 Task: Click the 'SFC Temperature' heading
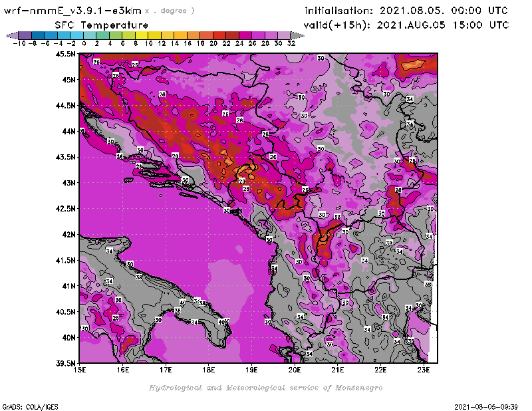pos(102,25)
